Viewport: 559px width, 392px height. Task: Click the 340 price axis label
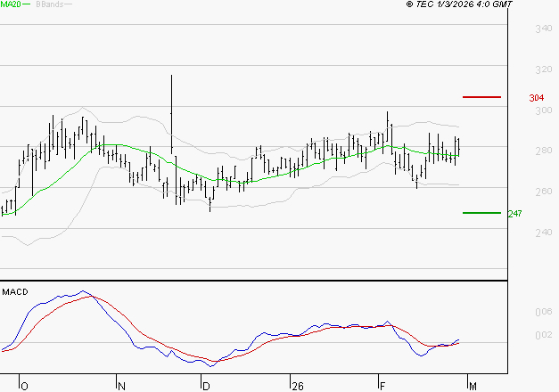542,29
